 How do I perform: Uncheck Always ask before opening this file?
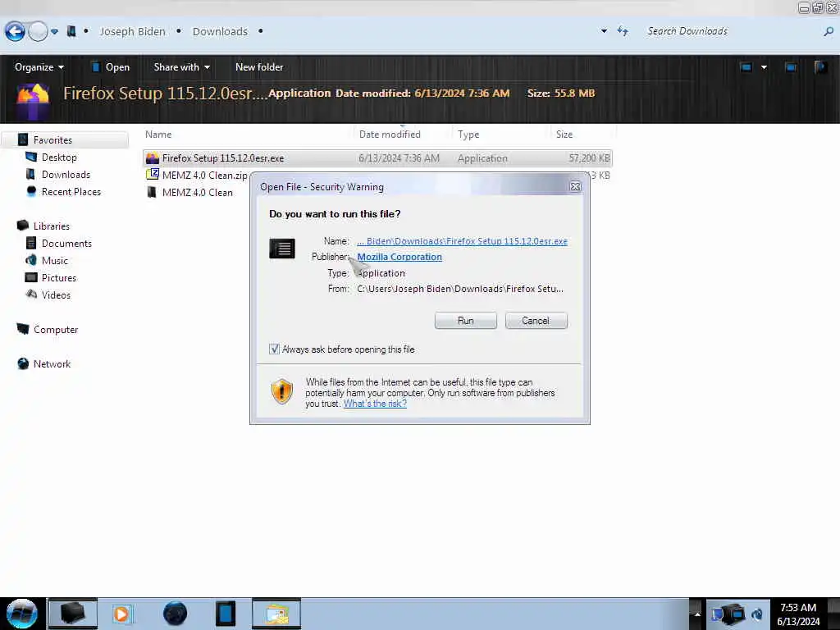click(x=274, y=349)
